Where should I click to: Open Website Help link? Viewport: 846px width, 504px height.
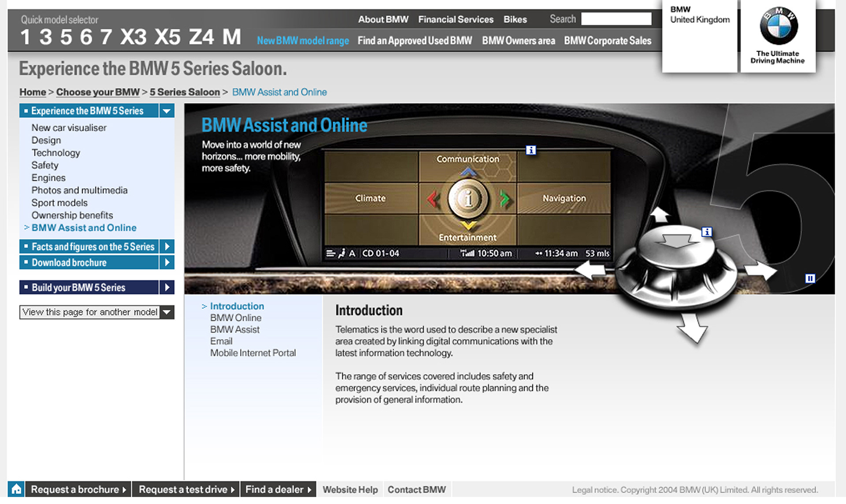tap(350, 489)
